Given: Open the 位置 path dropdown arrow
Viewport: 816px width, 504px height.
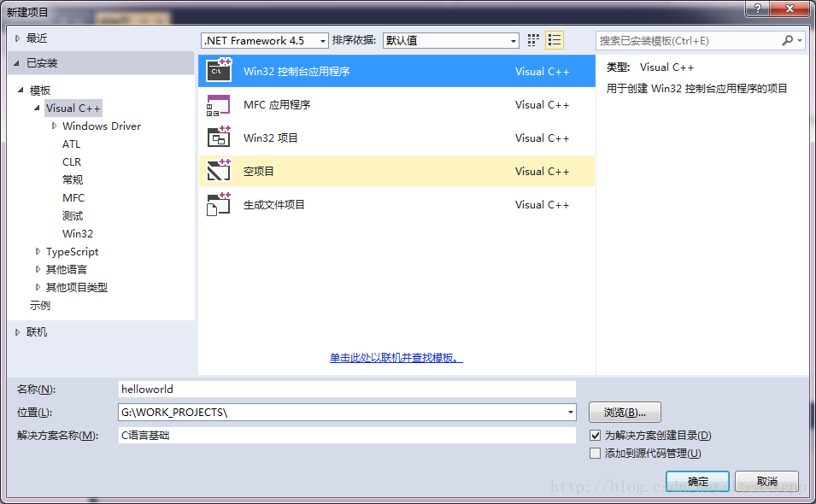Looking at the screenshot, I should pos(571,413).
